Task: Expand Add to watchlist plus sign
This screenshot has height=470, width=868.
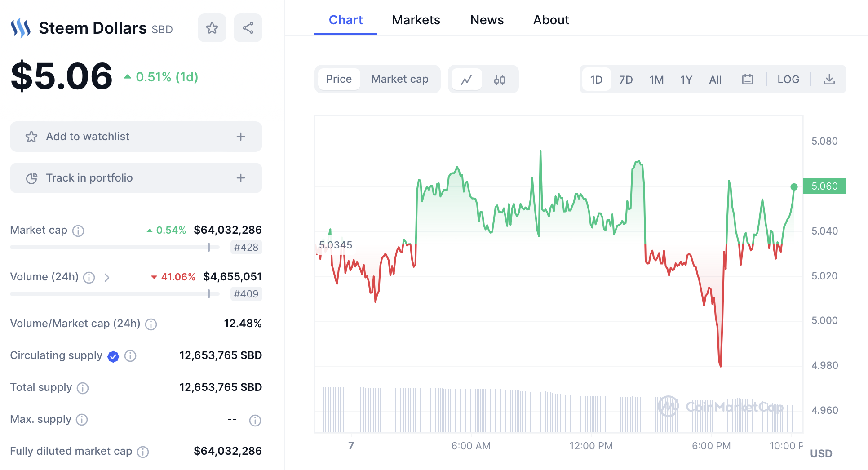Action: 241,137
